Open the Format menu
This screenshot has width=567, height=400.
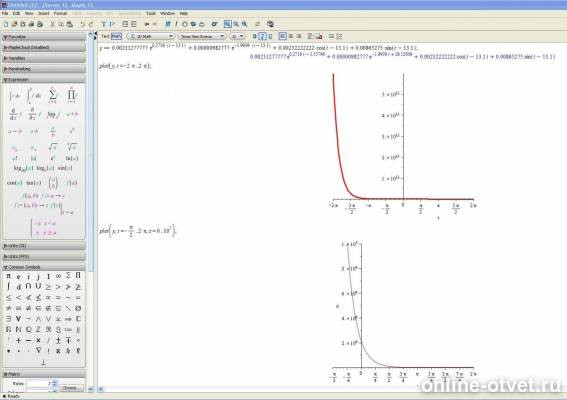pos(60,13)
